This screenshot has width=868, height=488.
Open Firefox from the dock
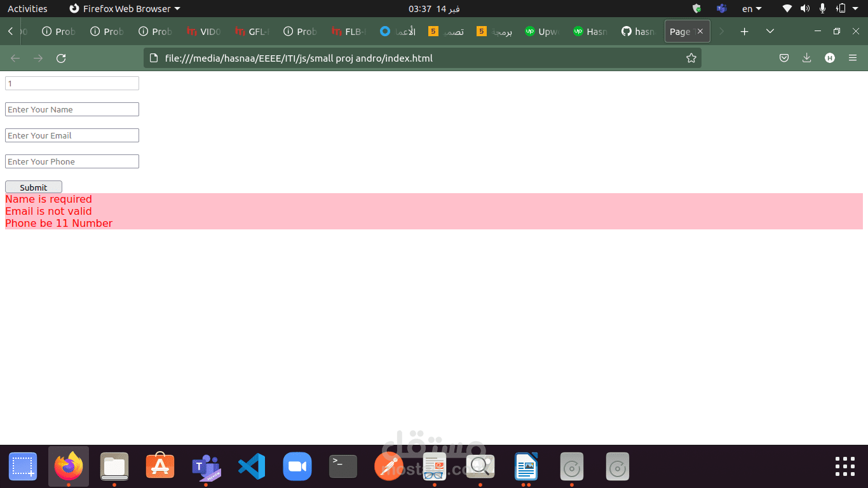click(x=69, y=467)
